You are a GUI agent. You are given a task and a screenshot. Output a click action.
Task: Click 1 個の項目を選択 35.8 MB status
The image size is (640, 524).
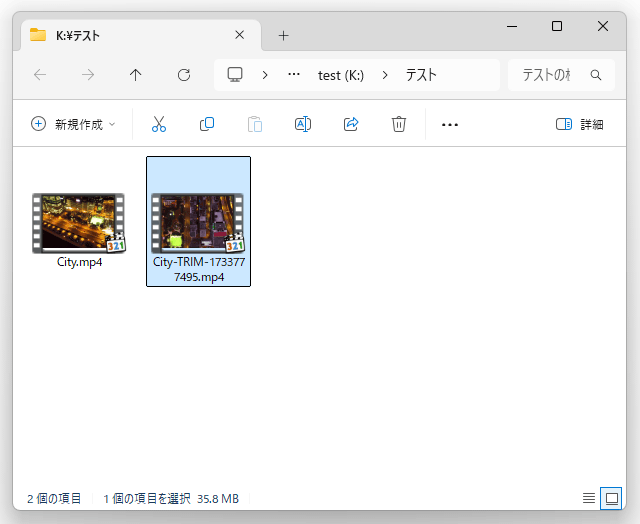coord(171,498)
